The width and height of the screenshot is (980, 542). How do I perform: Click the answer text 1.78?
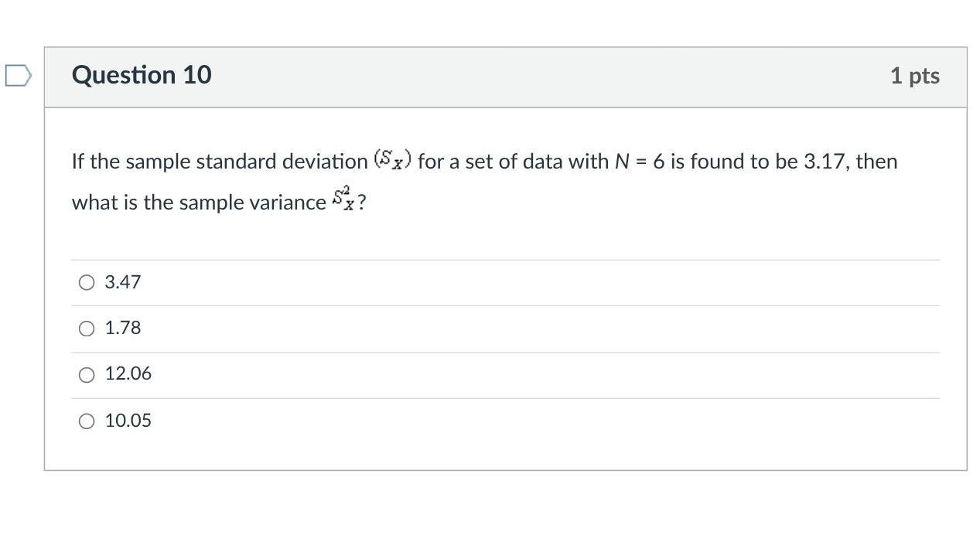122,328
